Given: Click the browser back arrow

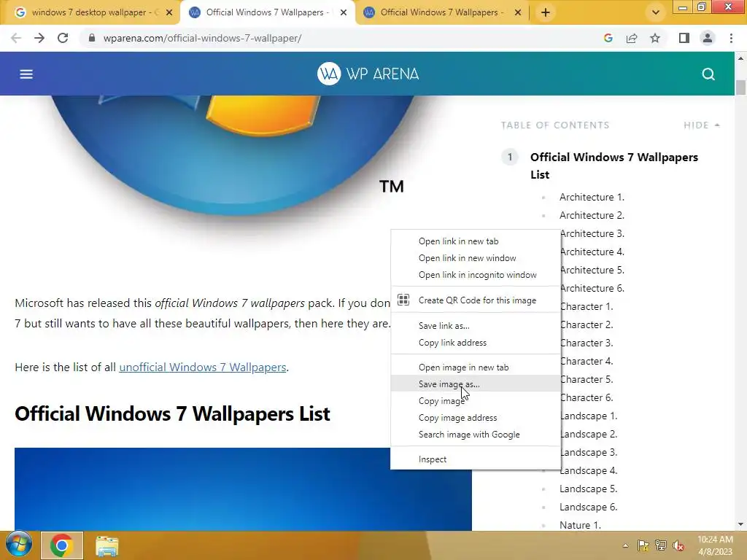Looking at the screenshot, I should click(16, 38).
